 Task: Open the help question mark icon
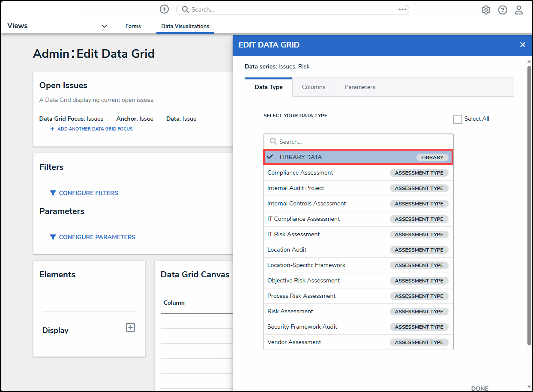503,10
